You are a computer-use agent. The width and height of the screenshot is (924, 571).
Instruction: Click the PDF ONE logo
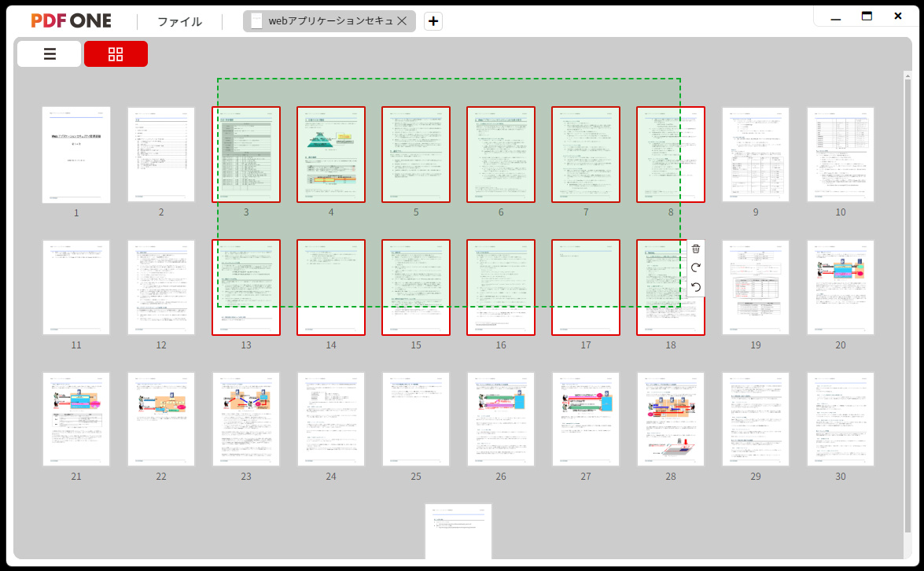[72, 21]
